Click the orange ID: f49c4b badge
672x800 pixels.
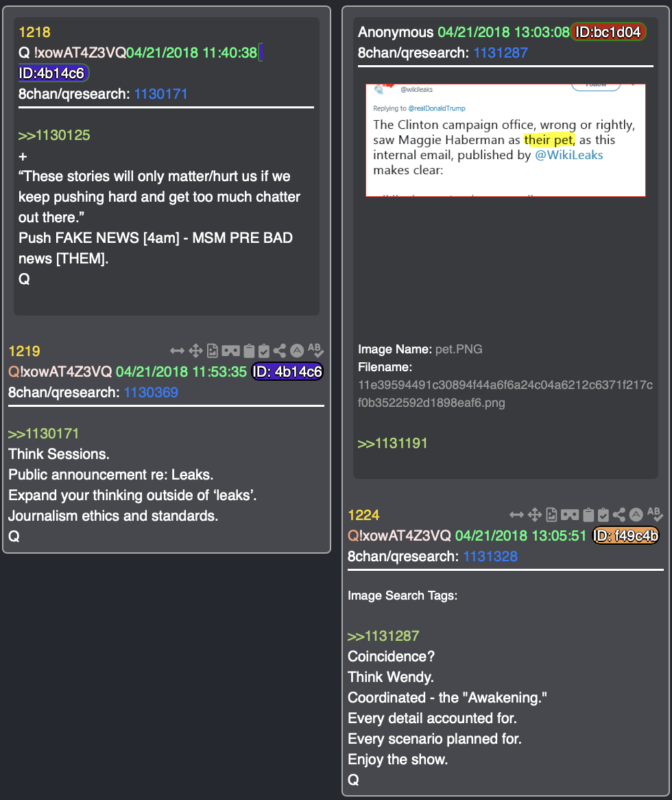(625, 536)
